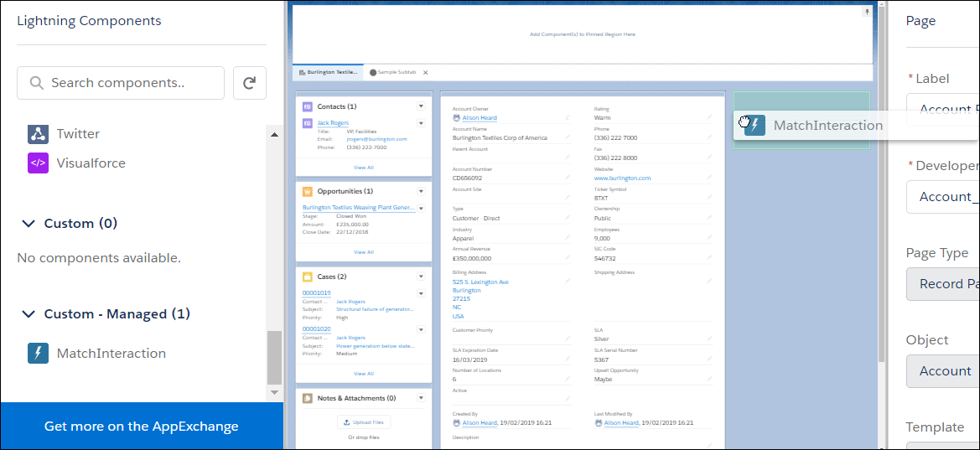Switch to the Sample Subtab
The height and width of the screenshot is (450, 980).
click(392, 73)
